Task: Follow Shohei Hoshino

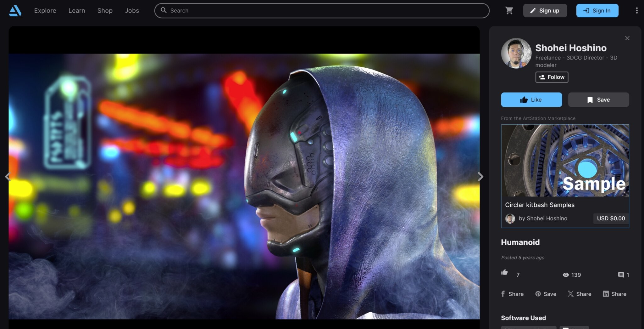Action: [x=552, y=77]
